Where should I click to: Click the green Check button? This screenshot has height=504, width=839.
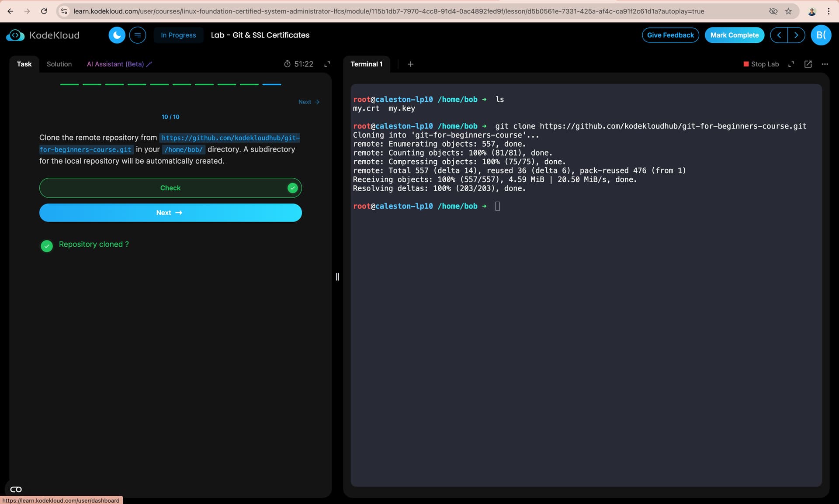tap(170, 188)
